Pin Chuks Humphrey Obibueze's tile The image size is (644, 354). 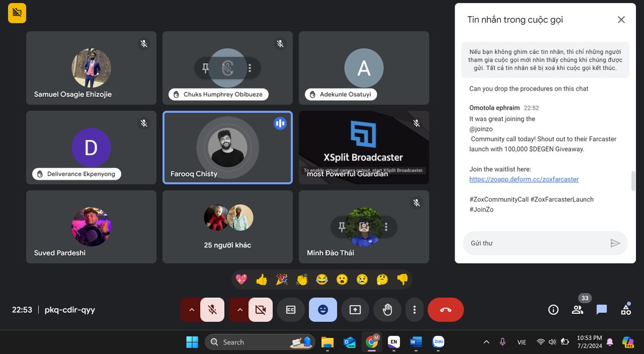[205, 68]
